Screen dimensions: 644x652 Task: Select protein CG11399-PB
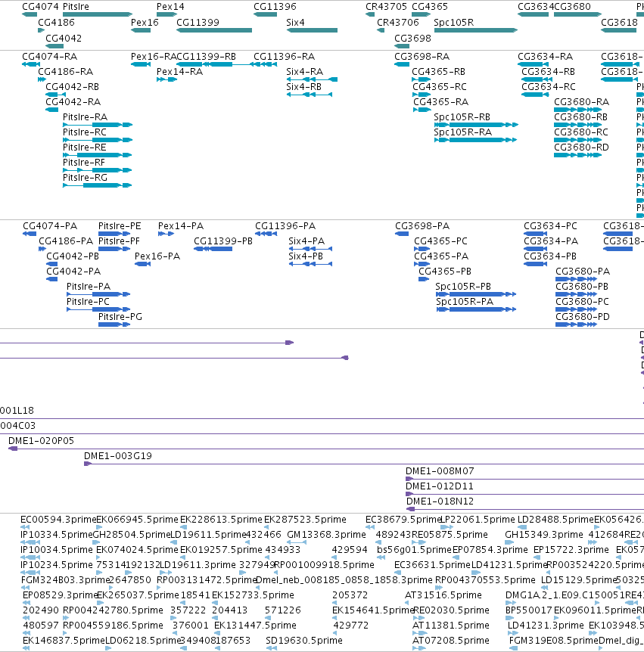[x=213, y=249]
